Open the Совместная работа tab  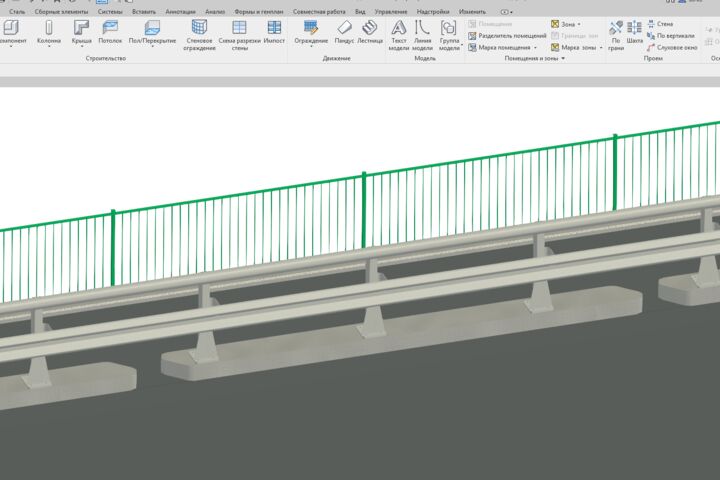click(x=319, y=12)
